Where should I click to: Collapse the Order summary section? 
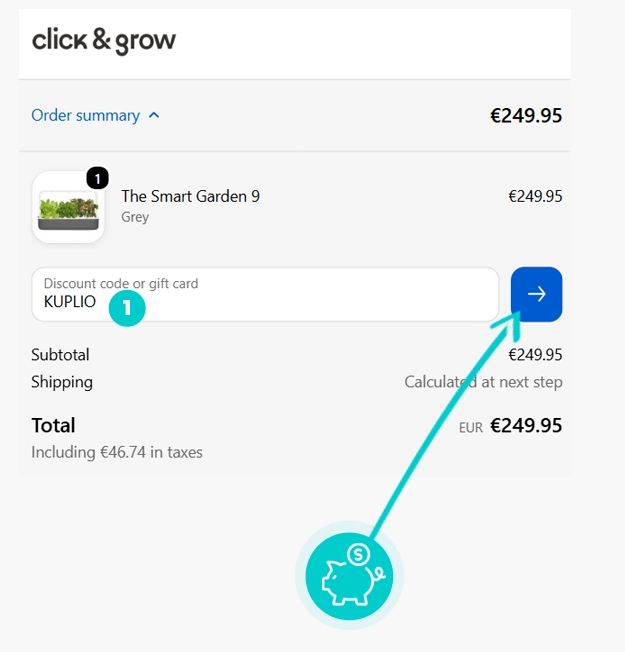[95, 116]
